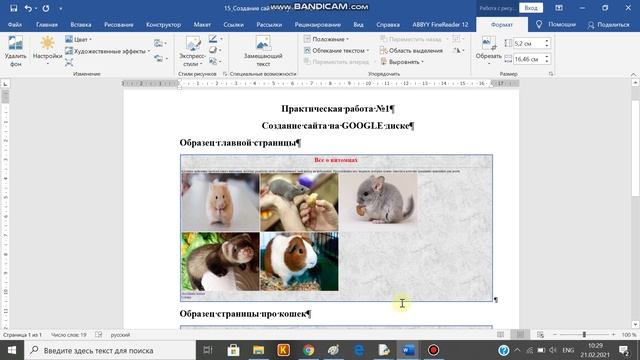Screen dimensions: 640x360
Task: Open the Настройки corrections sun icon
Action: pos(47,43)
